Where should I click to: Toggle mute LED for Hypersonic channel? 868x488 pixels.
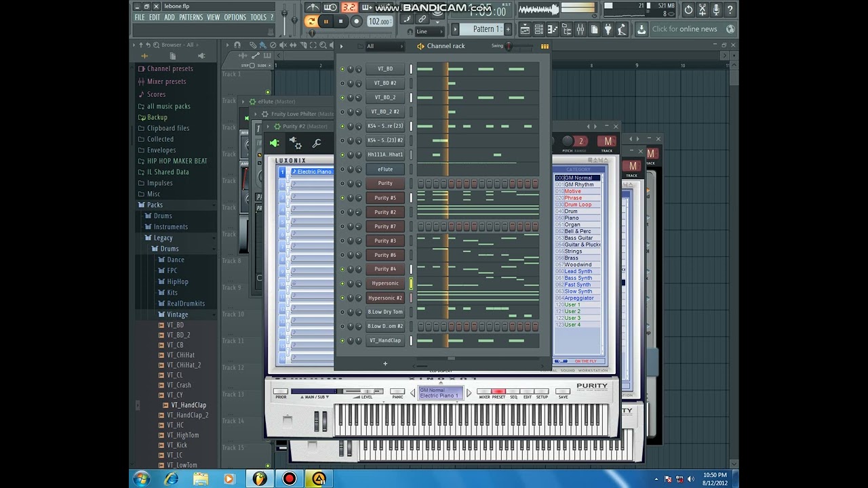click(x=342, y=283)
